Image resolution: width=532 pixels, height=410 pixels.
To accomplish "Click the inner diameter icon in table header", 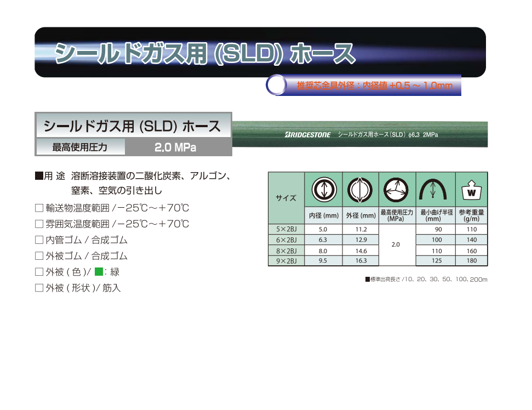I will click(x=323, y=190).
